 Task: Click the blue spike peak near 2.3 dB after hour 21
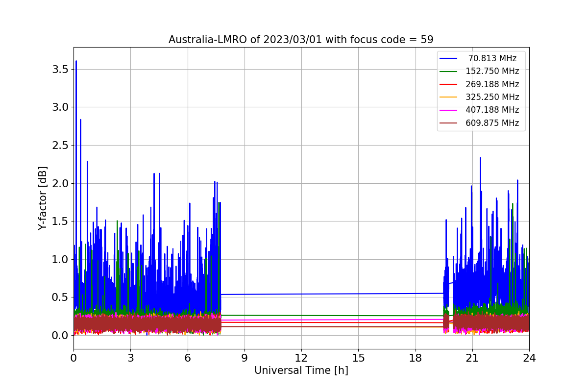pos(480,158)
